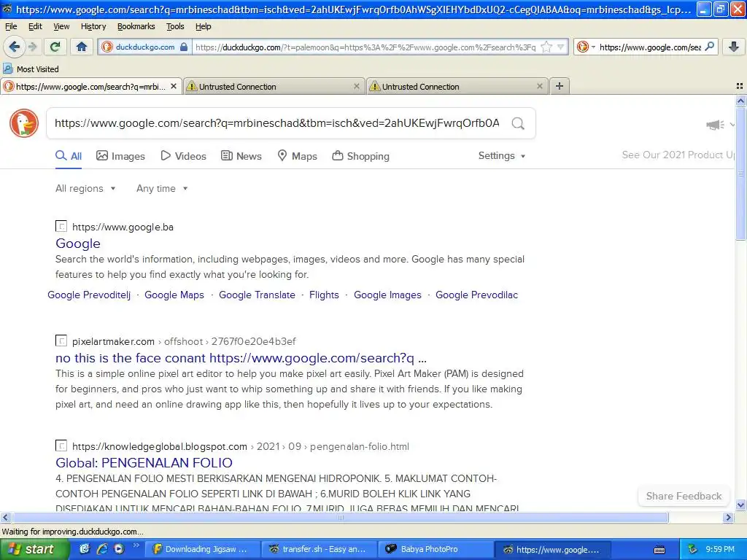Click the magnifier in the browser search box
747x560 pixels.
(x=709, y=47)
